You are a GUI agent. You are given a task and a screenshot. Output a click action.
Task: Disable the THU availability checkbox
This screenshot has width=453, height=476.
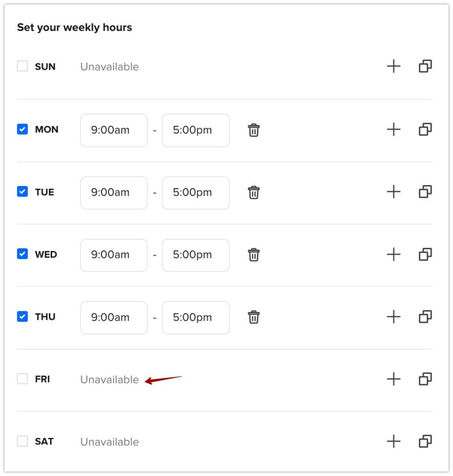tap(22, 316)
